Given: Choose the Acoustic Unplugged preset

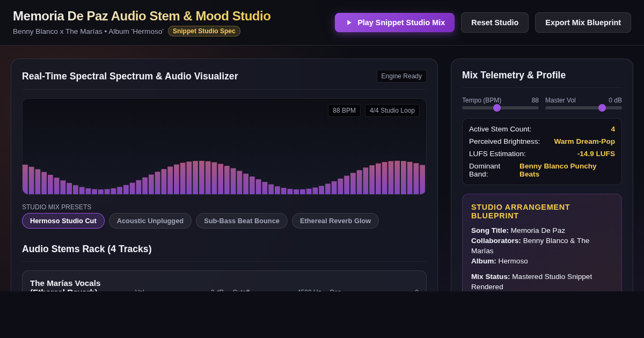Looking at the screenshot, I should point(150,221).
